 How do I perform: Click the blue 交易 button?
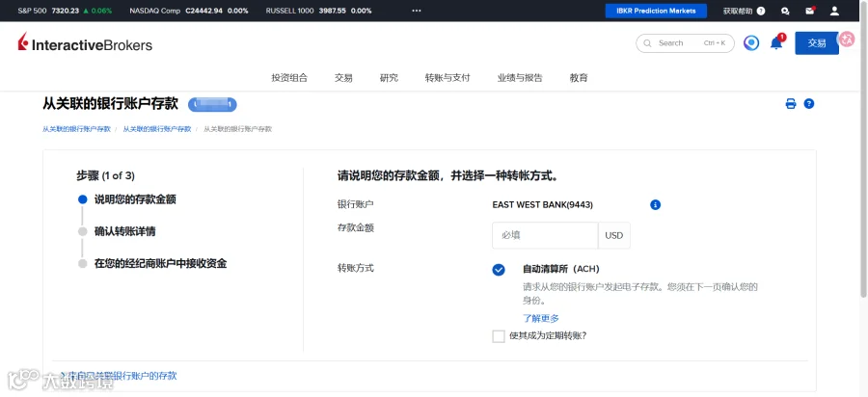click(817, 43)
